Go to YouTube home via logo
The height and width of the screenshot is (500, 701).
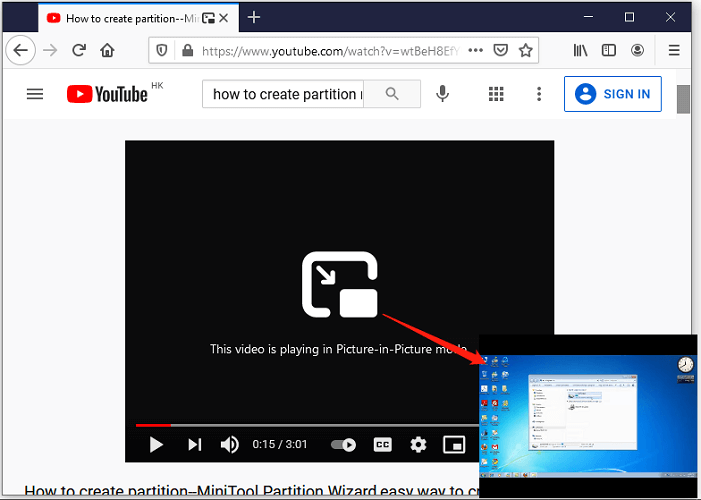point(107,94)
